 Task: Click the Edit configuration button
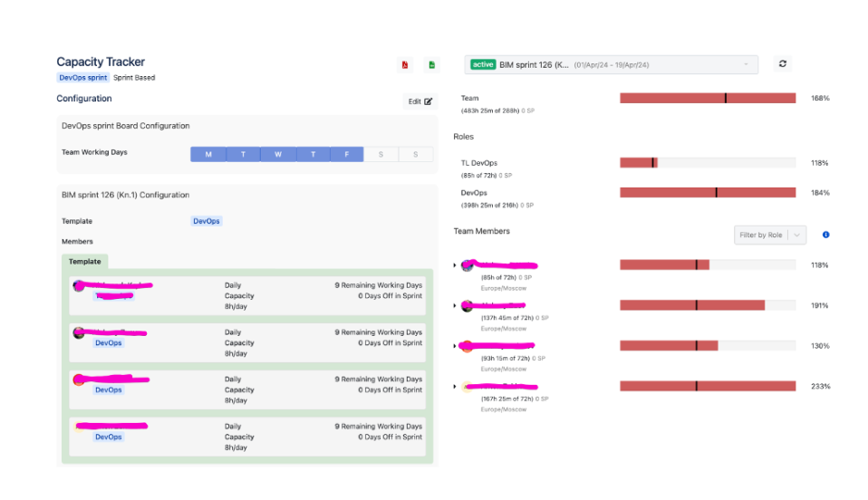(x=420, y=101)
